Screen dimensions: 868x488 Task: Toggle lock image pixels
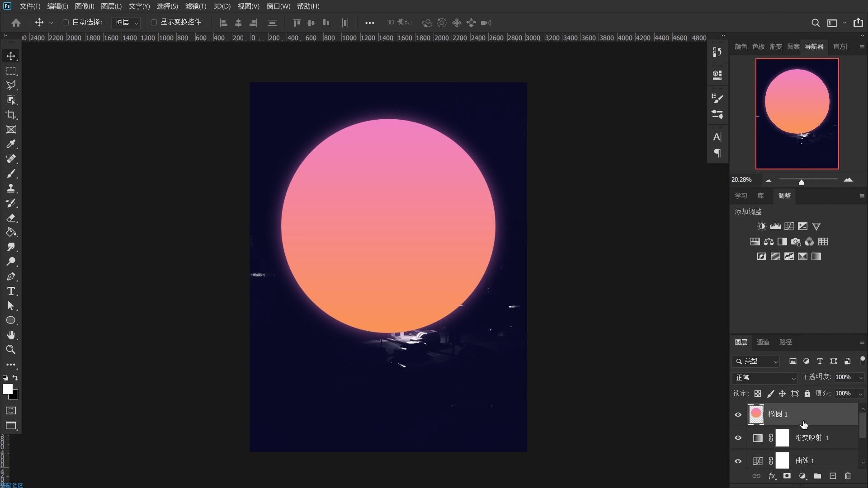[770, 394]
